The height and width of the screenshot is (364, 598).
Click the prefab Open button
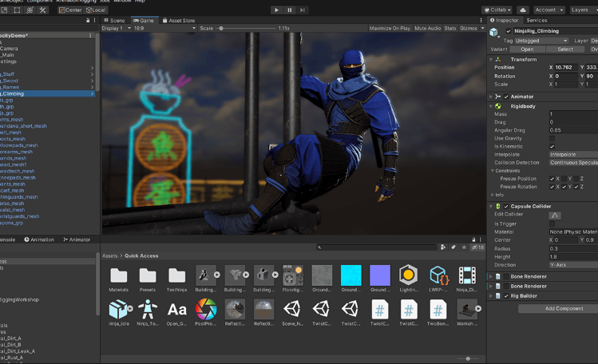[527, 49]
